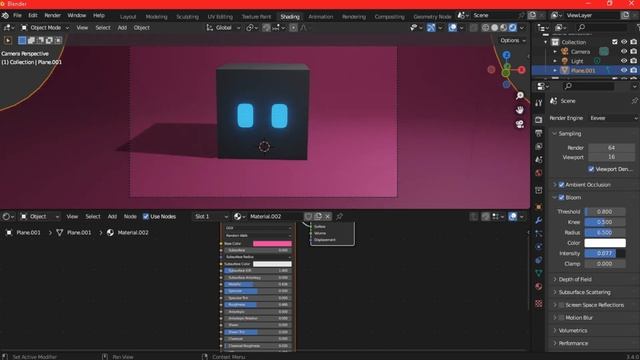Click the pink Base Color swatch on the node

coord(272,244)
